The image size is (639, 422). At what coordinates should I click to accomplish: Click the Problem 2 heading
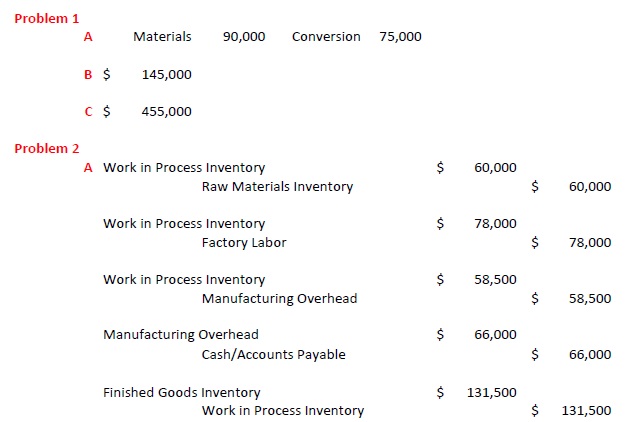coord(47,149)
